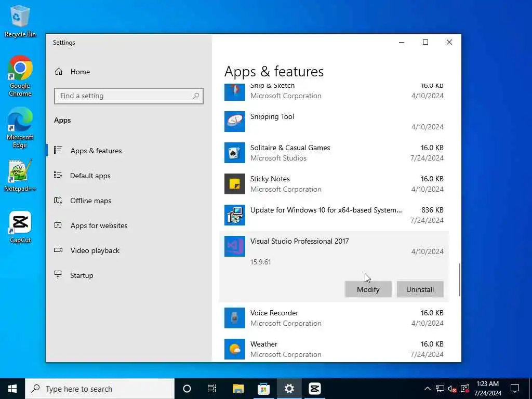This screenshot has width=532, height=399.
Task: Click the muted volume tray icon
Action: pyautogui.click(x=452, y=389)
